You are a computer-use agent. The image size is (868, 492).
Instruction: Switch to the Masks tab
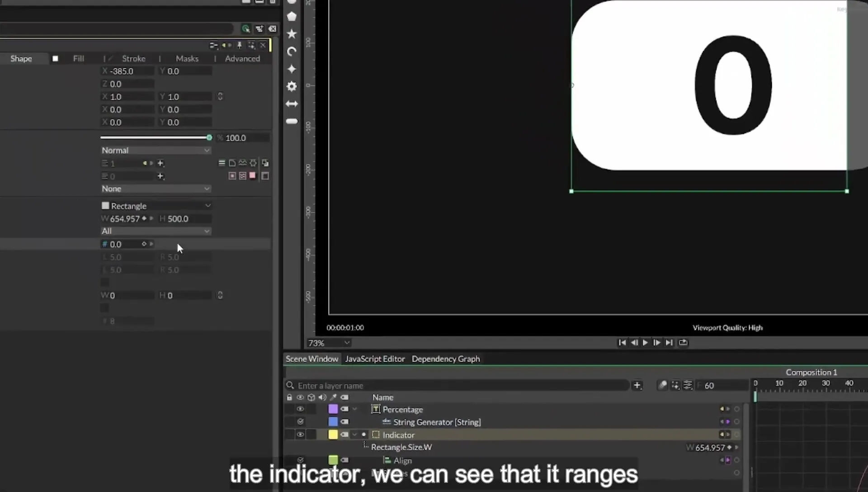(x=187, y=58)
